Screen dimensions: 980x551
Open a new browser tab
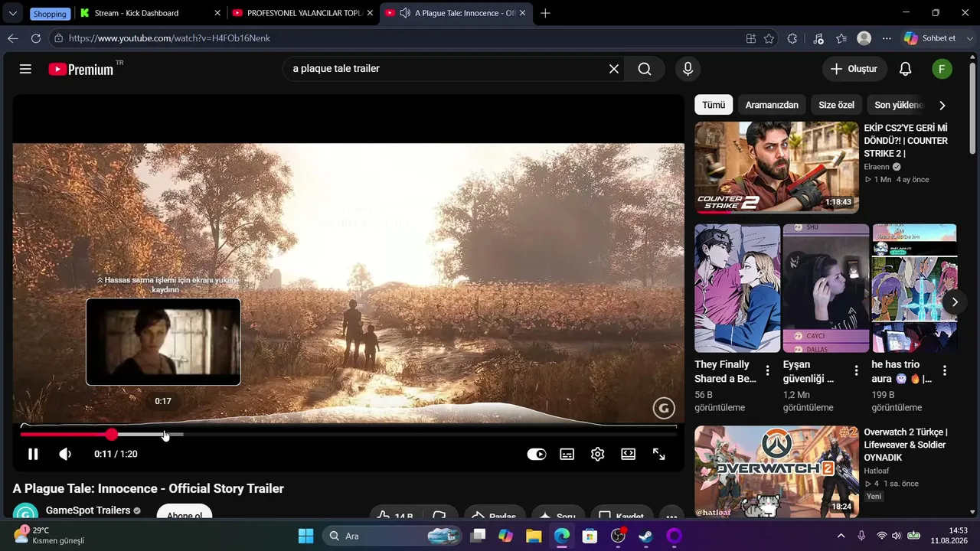545,13
